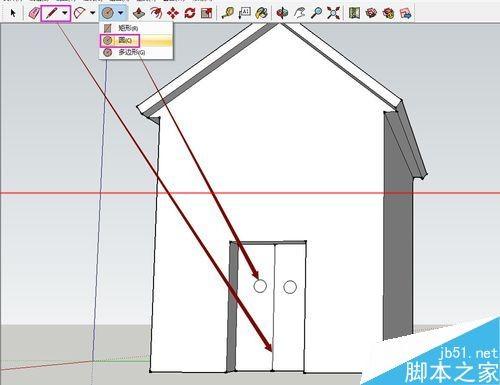Activate the Tape Measure tool
Image resolution: width=500 pixels, height=385 pixels.
point(227,13)
